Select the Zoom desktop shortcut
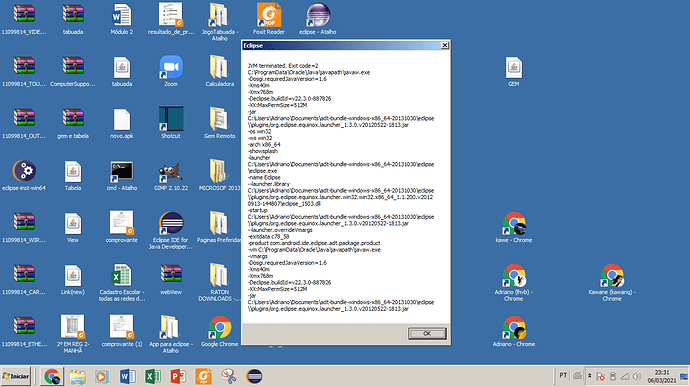 171,71
